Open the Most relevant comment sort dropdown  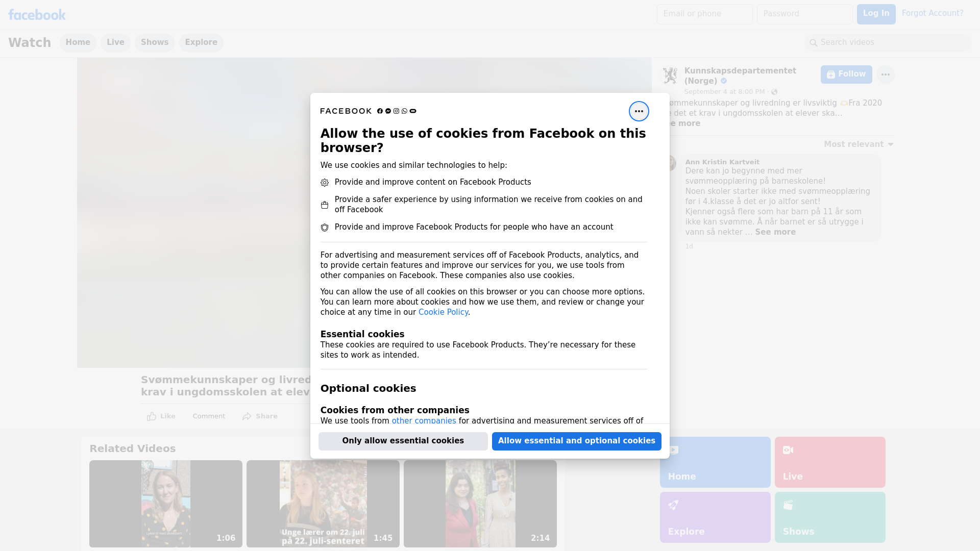click(859, 144)
